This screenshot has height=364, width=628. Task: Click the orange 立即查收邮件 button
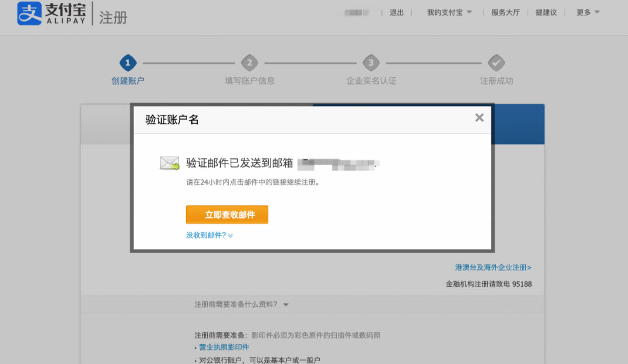pos(227,215)
